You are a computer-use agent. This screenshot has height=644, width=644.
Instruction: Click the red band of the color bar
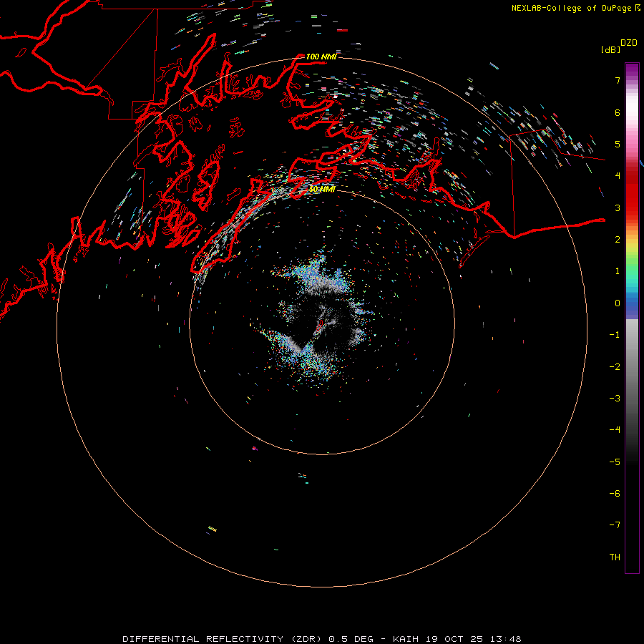pos(632,191)
